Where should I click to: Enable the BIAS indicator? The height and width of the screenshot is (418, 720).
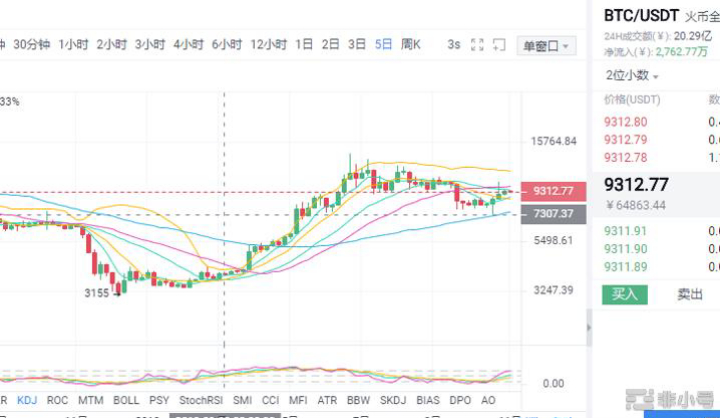click(x=428, y=401)
